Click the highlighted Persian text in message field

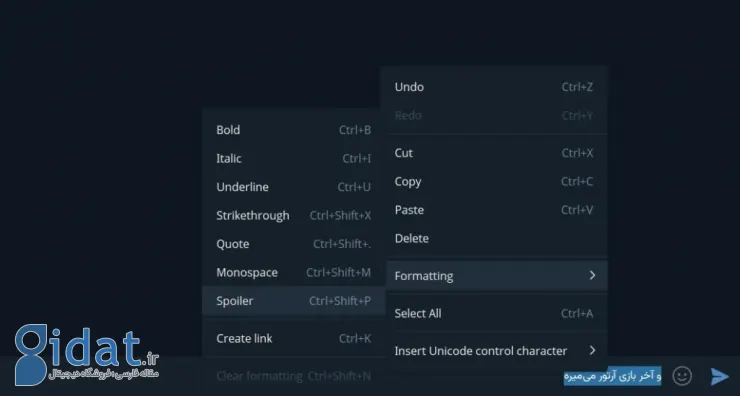click(613, 376)
